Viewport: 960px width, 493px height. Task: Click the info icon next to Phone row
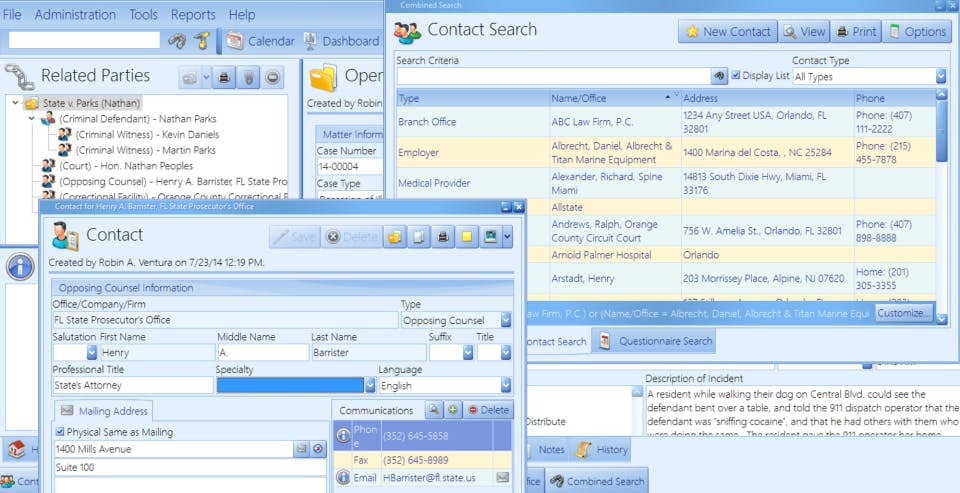(343, 436)
